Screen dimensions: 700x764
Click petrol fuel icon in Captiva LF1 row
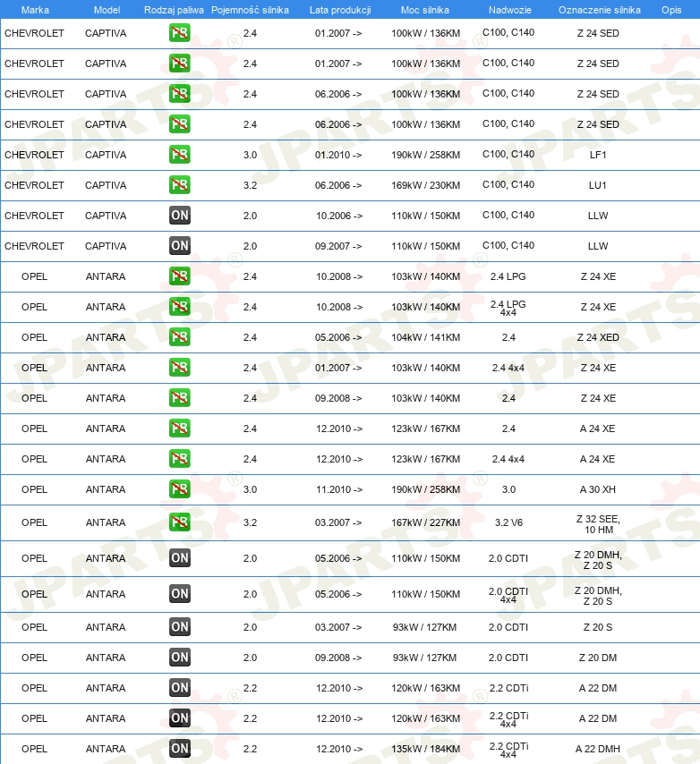point(179,155)
